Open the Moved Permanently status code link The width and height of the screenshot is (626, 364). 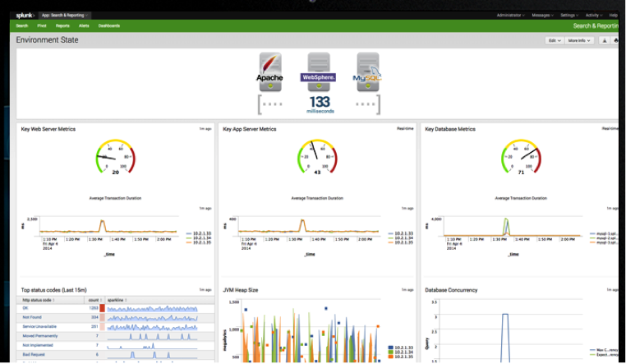point(40,336)
